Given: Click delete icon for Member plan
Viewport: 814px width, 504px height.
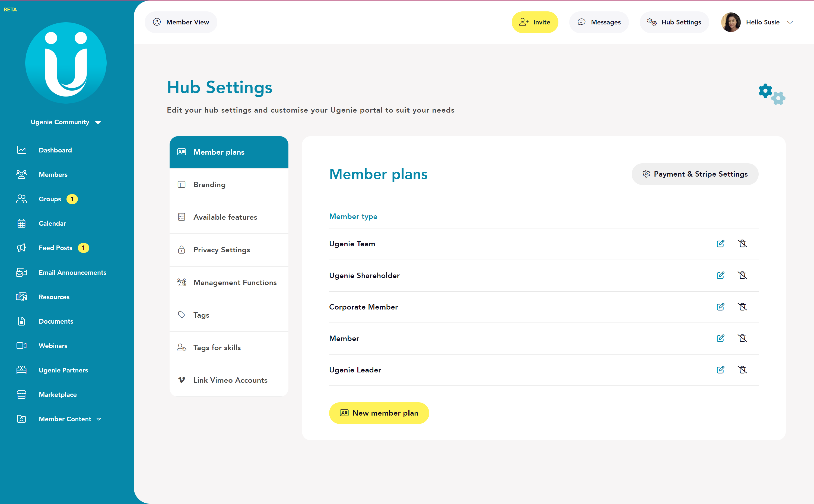Looking at the screenshot, I should coord(742,338).
